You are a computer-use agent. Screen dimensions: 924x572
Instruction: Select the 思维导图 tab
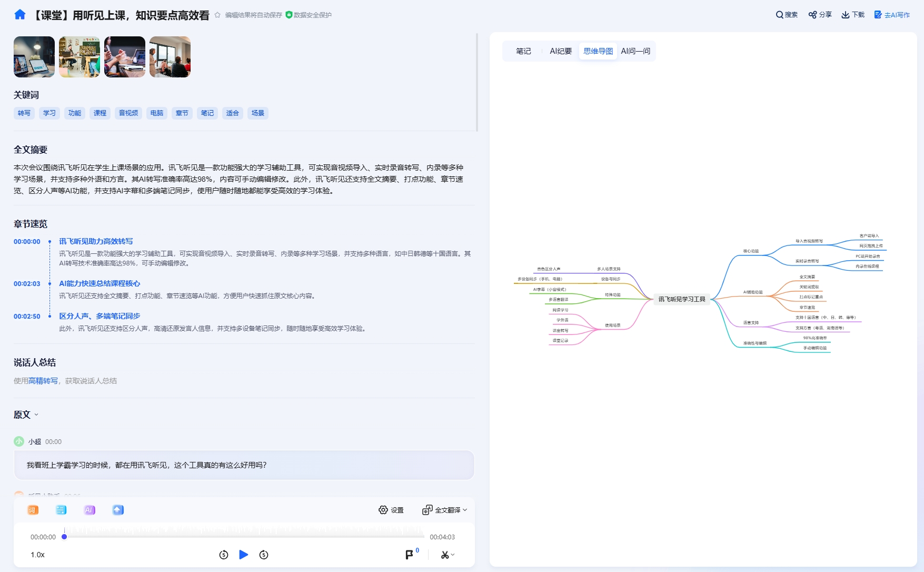(x=598, y=51)
